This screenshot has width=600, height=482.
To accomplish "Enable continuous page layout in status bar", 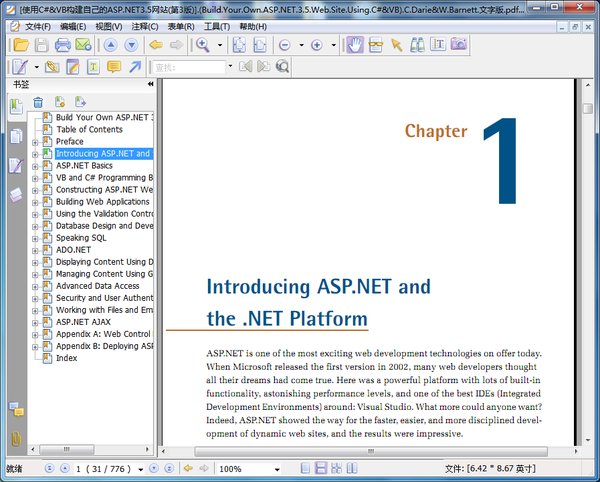I will tap(321, 468).
